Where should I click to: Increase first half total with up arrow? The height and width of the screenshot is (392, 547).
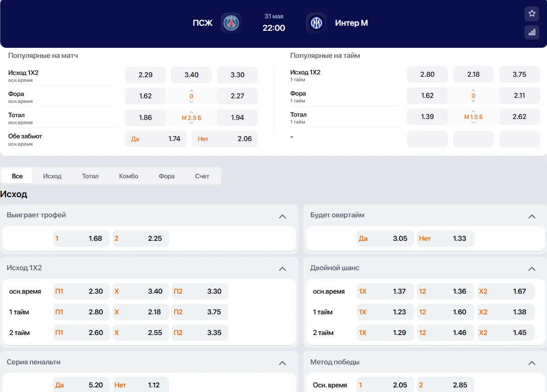(473, 111)
